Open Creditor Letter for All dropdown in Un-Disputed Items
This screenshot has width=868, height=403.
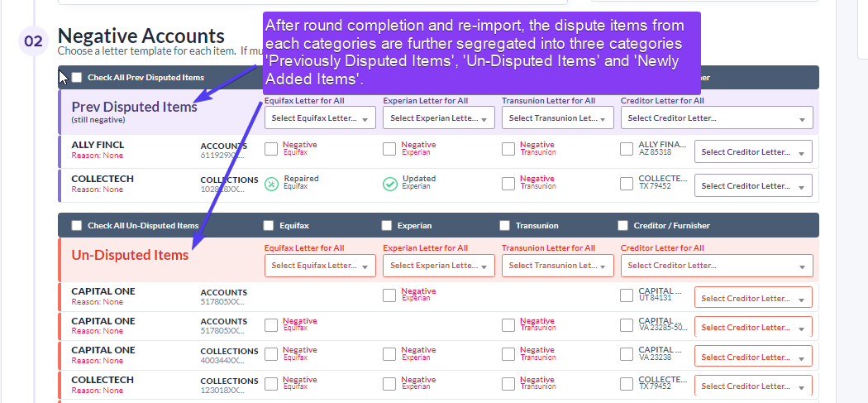[x=716, y=266]
